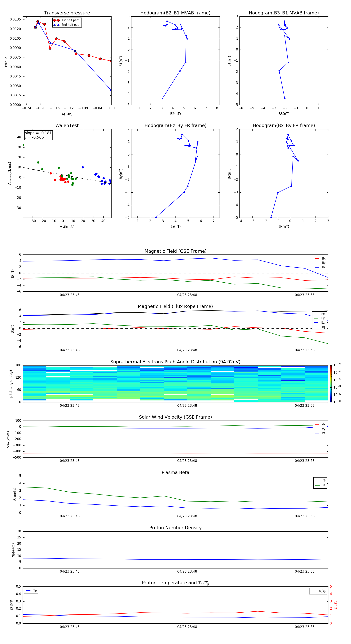
Task: Click the 10^-26 colorbar label
Action: click(x=337, y=365)
